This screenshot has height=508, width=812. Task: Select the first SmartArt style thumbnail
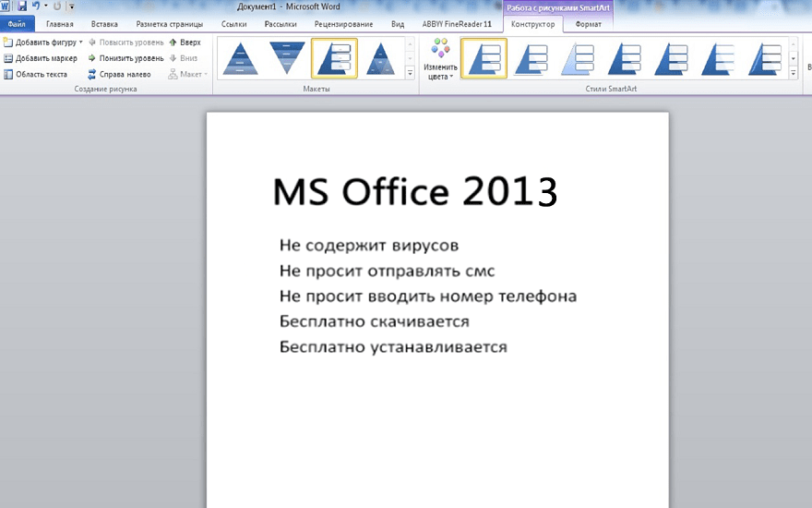(x=484, y=58)
